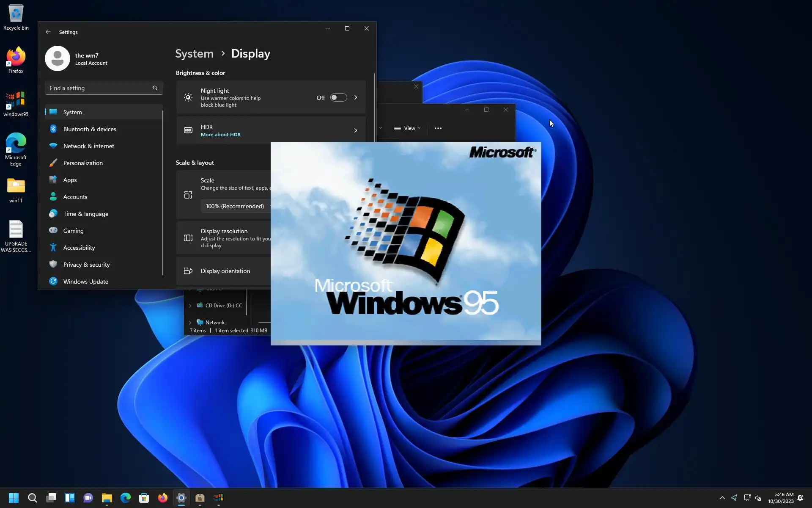Image resolution: width=812 pixels, height=508 pixels.
Task: Go back using Settings back arrow
Action: (x=48, y=32)
